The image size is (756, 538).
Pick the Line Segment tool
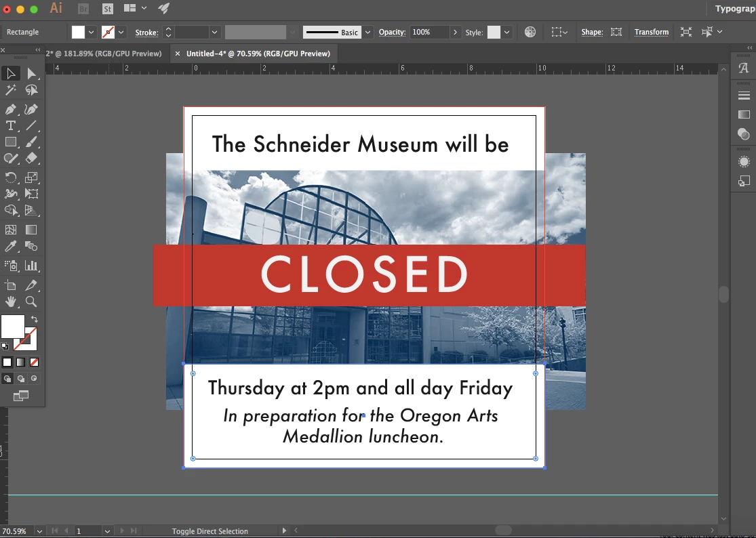[31, 126]
